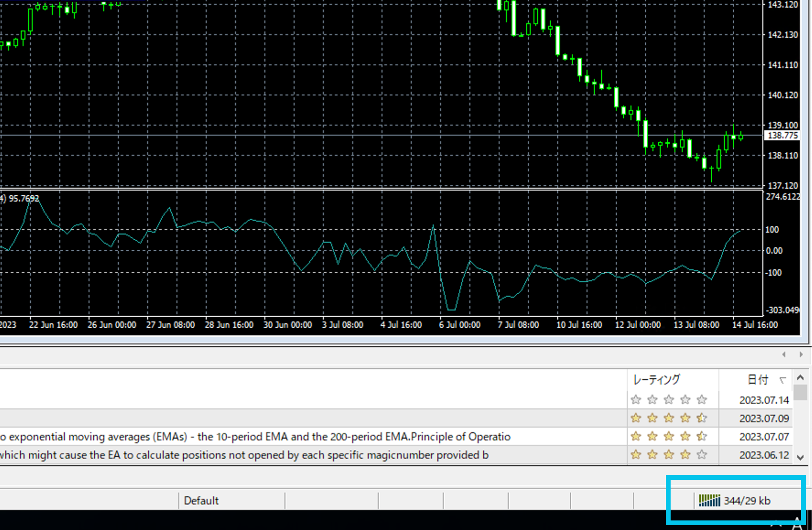Click the Default profile in status bar
The height and width of the screenshot is (530, 812).
(201, 500)
